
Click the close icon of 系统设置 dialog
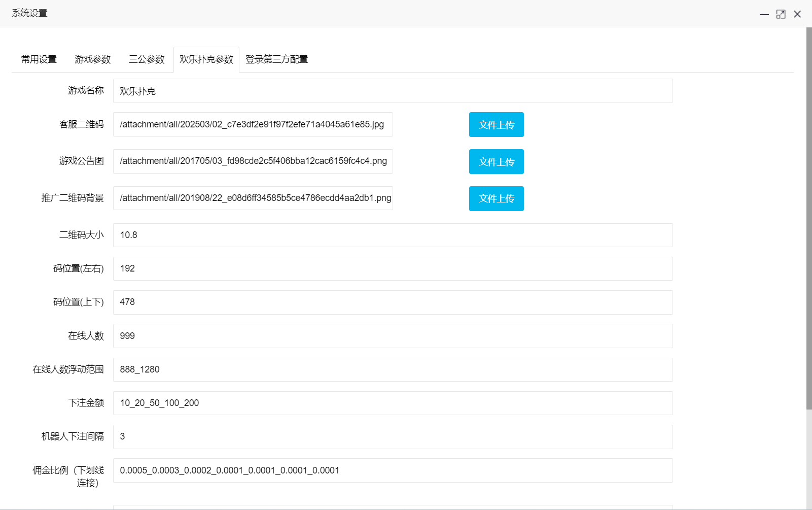(x=797, y=14)
